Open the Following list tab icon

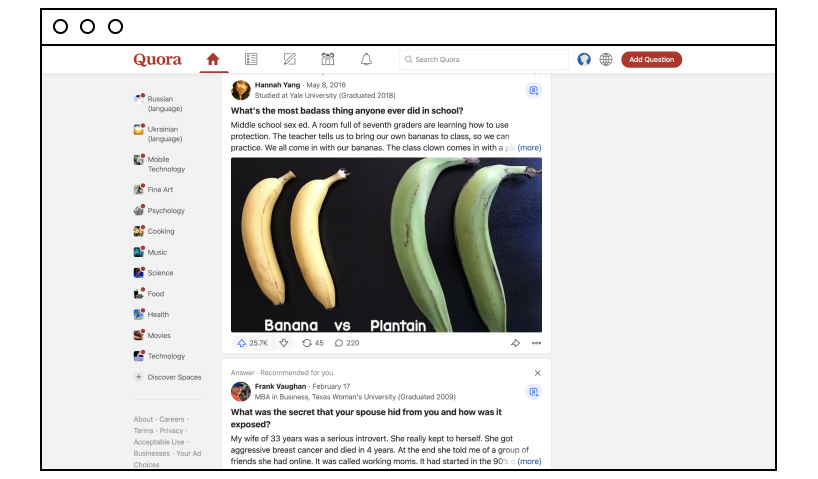pos(251,59)
